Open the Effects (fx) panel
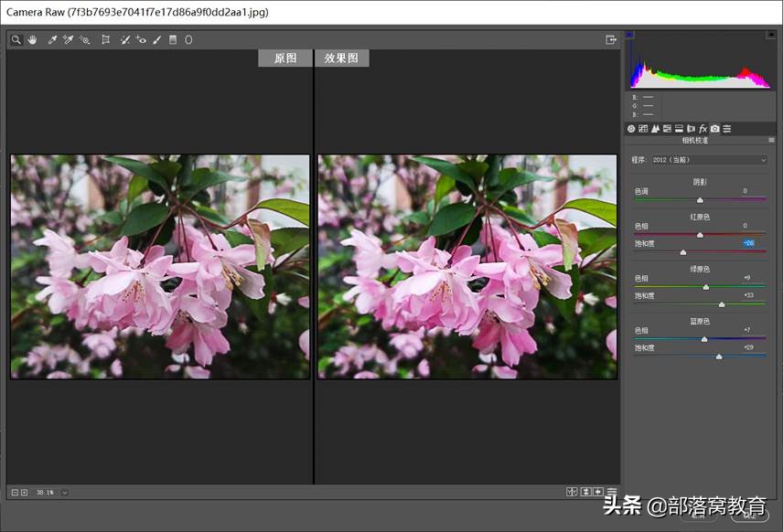This screenshot has height=532, width=783. pyautogui.click(x=702, y=128)
